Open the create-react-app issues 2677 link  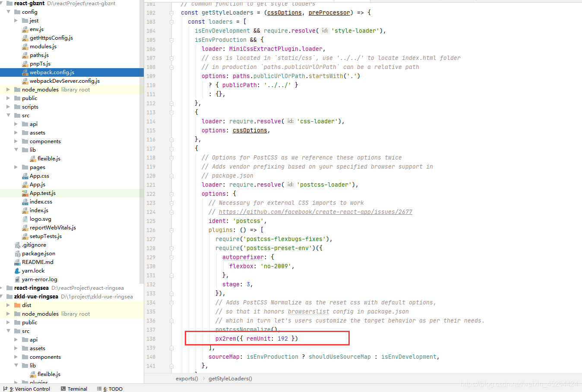315,212
